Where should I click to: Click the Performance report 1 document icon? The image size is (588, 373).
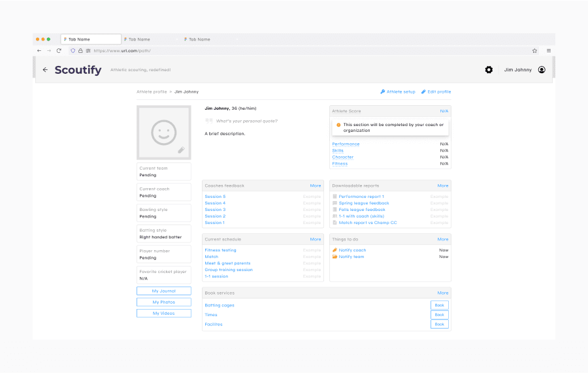point(335,197)
